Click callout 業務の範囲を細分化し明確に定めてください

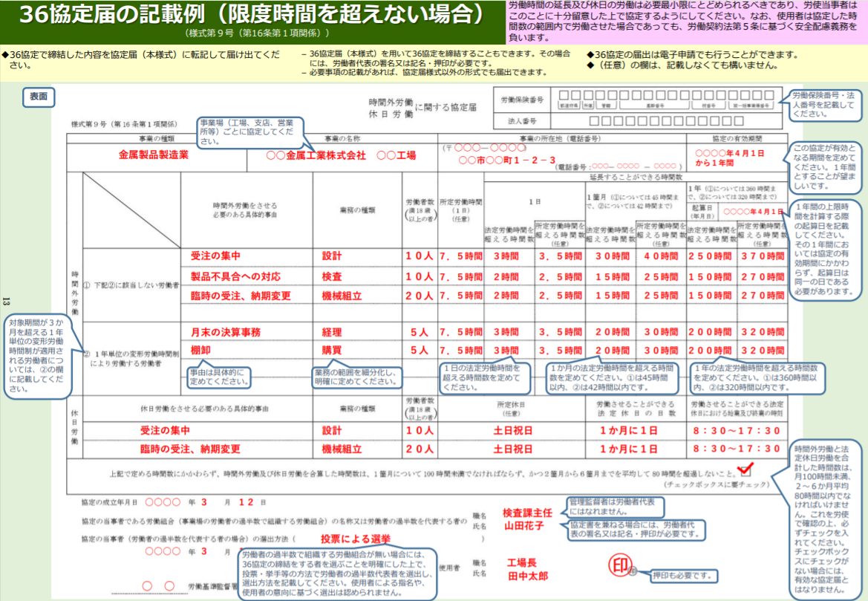356,377
